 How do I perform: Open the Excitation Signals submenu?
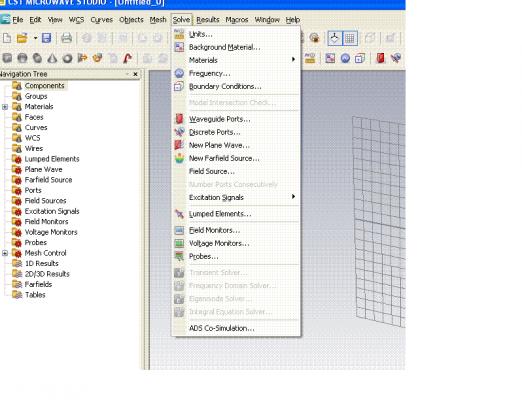click(x=236, y=197)
